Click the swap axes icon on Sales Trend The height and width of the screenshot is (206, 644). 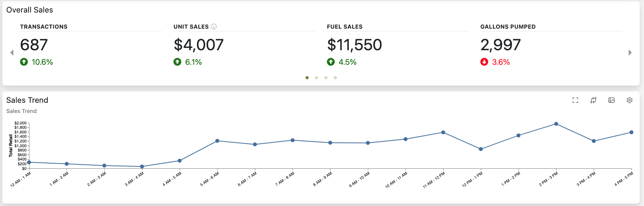point(593,100)
